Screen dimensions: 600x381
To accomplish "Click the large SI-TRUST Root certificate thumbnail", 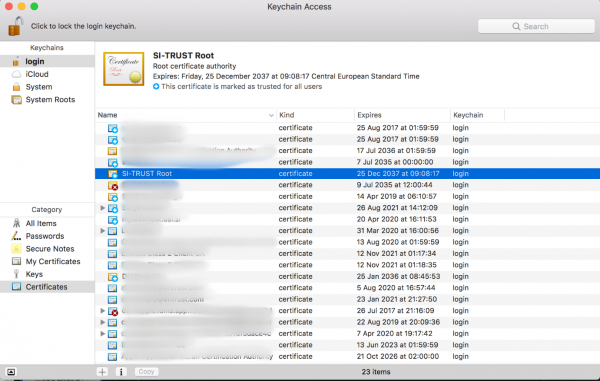I will coord(124,69).
